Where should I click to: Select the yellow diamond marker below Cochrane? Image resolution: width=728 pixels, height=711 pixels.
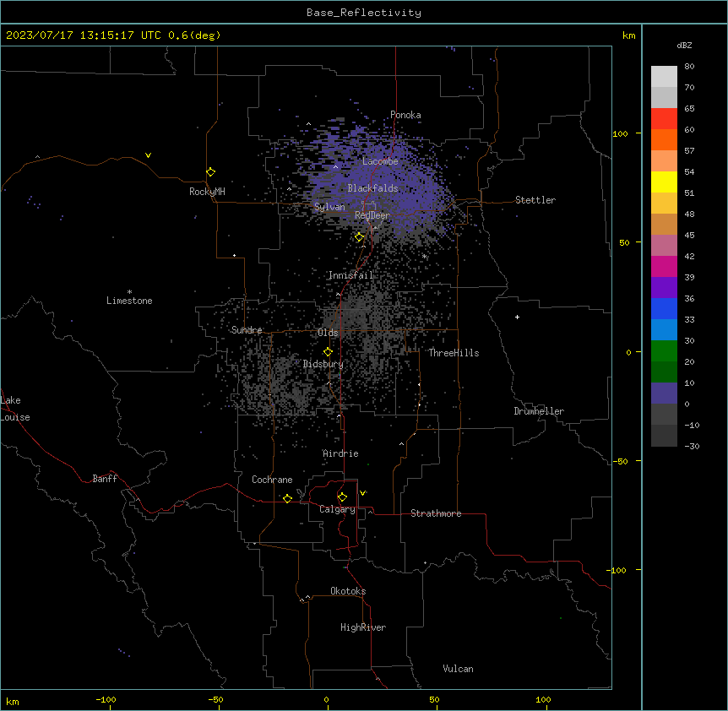pyautogui.click(x=287, y=498)
